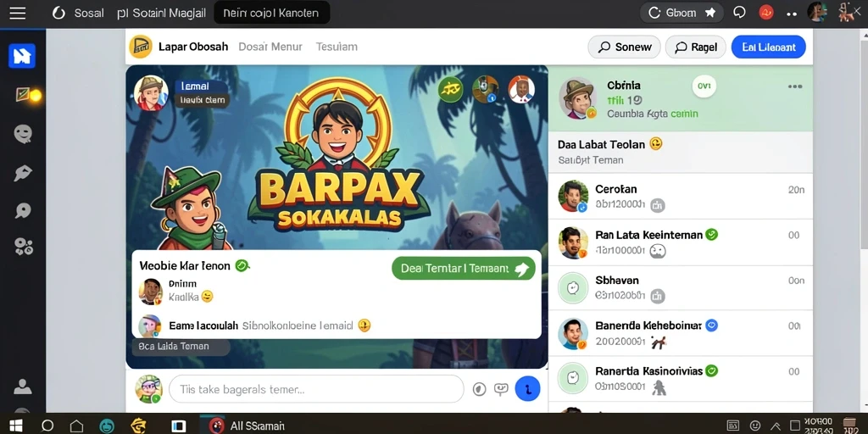Click the circles cluster sidebar icon
868x434 pixels.
tap(23, 247)
